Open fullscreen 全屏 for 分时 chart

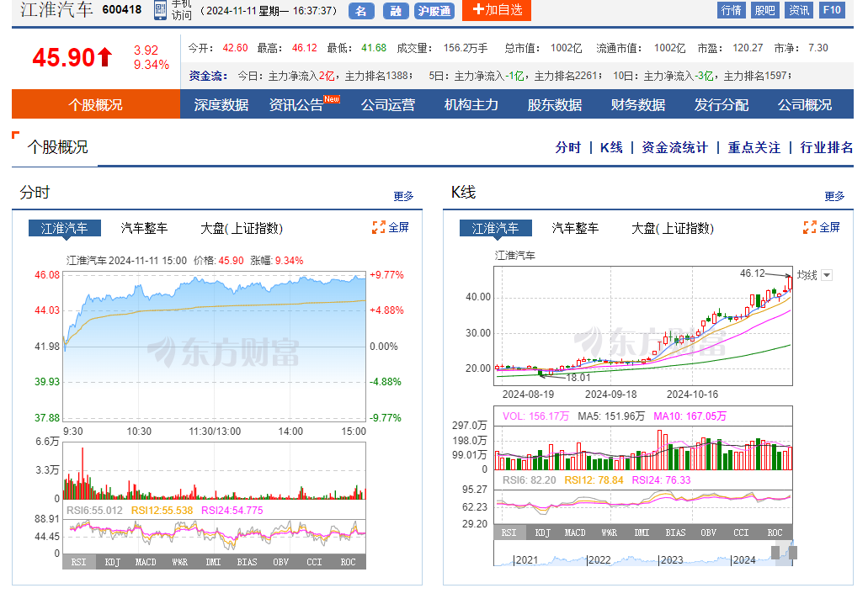click(x=391, y=227)
